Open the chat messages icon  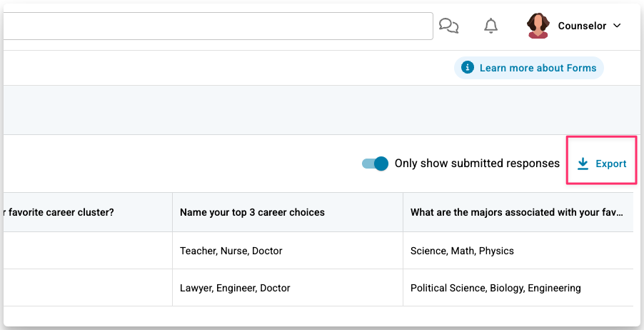pyautogui.click(x=448, y=26)
